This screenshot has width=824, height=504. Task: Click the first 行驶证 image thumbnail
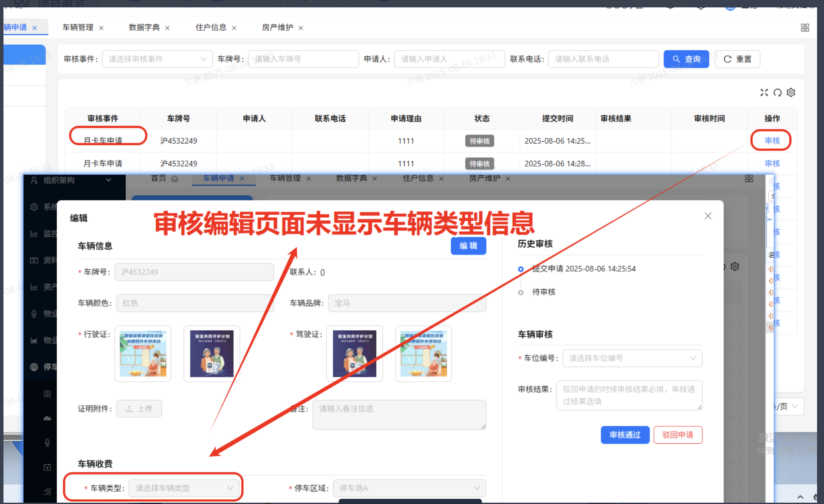pyautogui.click(x=143, y=353)
